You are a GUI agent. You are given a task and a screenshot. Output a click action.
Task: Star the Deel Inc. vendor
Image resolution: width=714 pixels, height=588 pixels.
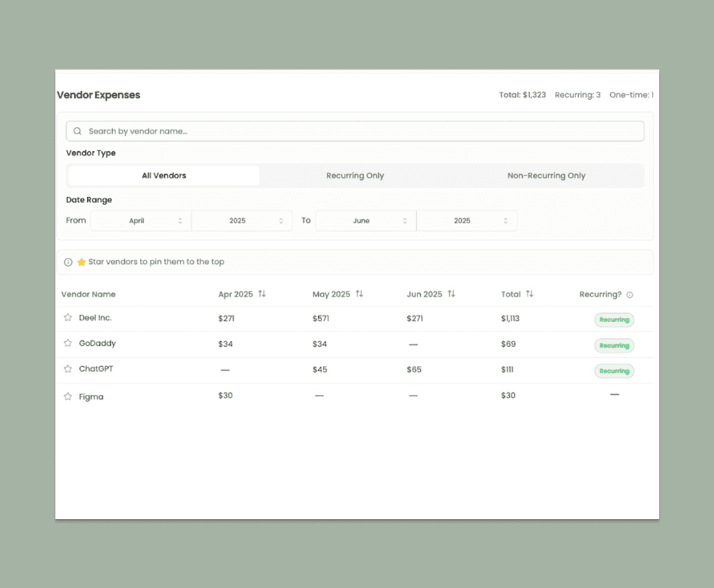coord(68,317)
